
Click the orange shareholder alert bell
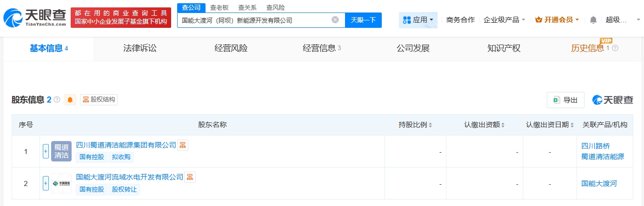point(70,100)
